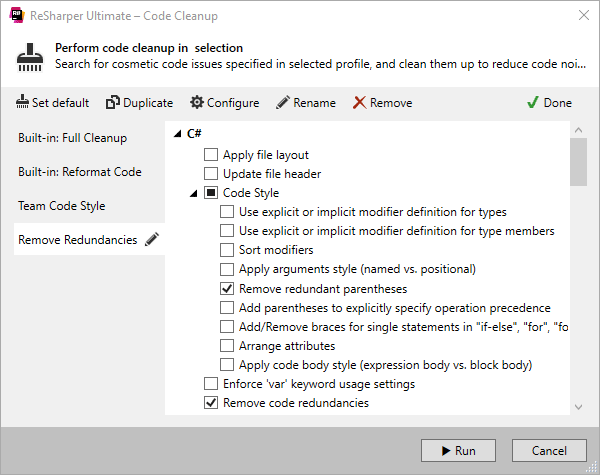
Task: Click the large cleanup broom header icon
Action: click(30, 57)
